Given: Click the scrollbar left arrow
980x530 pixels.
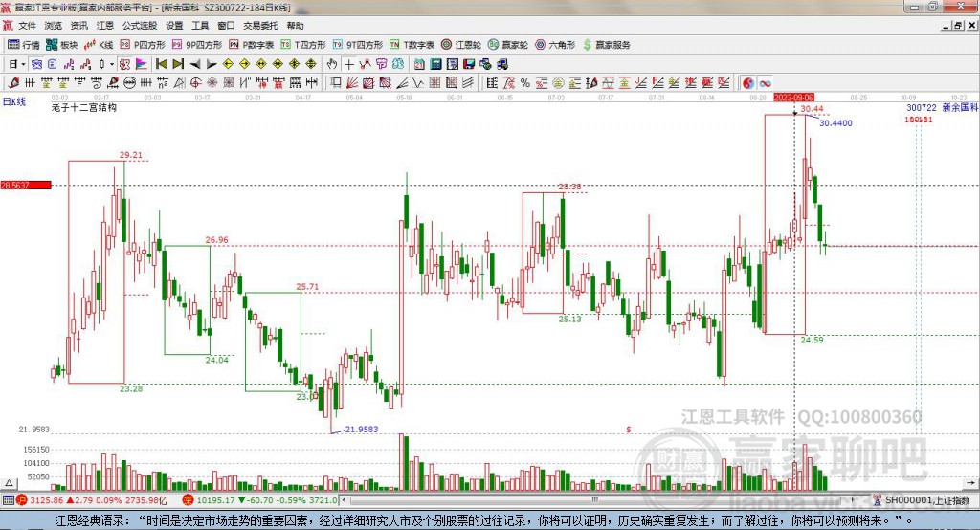Looking at the screenshot, I should [344, 500].
